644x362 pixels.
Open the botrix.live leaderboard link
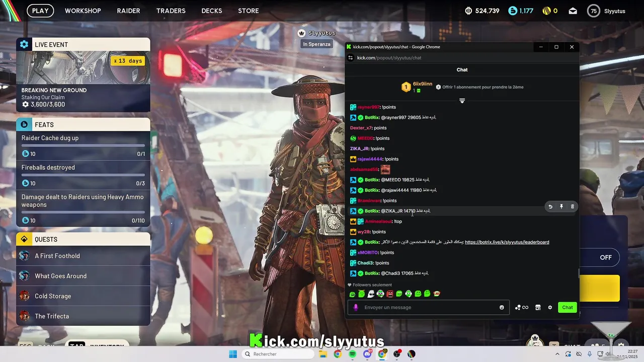click(x=507, y=242)
